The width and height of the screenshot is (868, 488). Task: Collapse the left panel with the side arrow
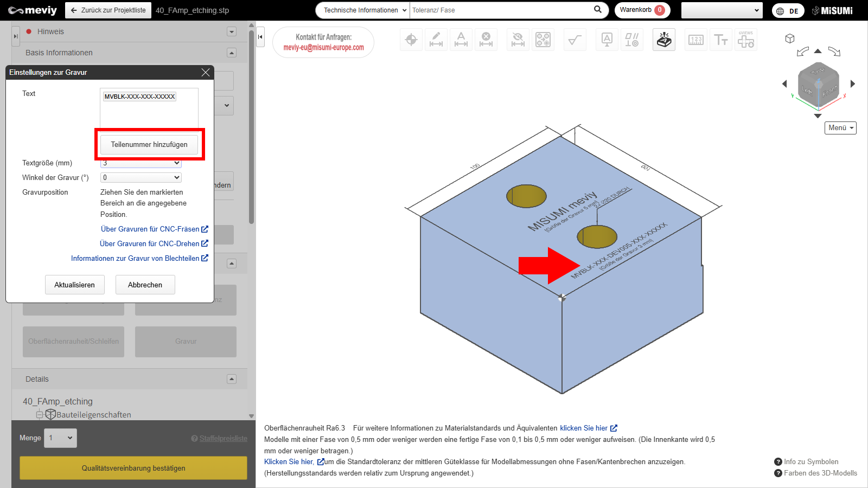(260, 37)
